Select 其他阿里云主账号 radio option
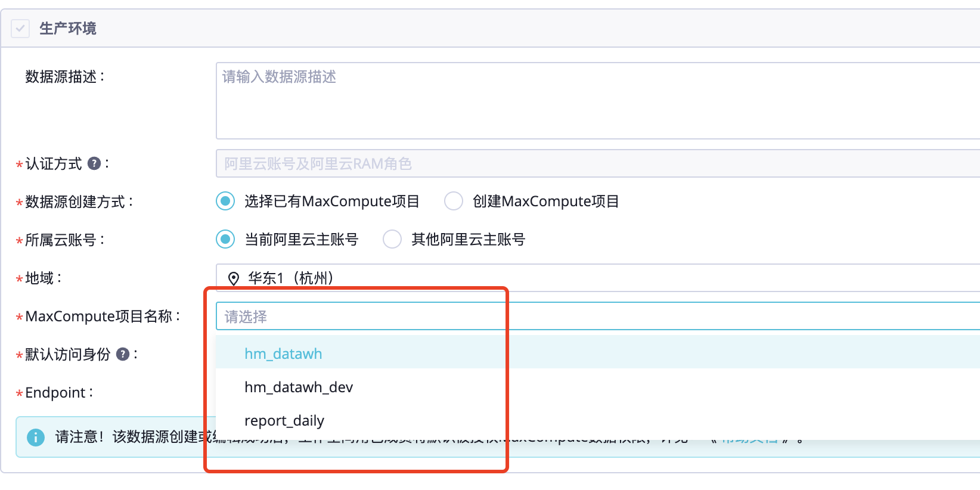980x490 pixels. pos(392,240)
